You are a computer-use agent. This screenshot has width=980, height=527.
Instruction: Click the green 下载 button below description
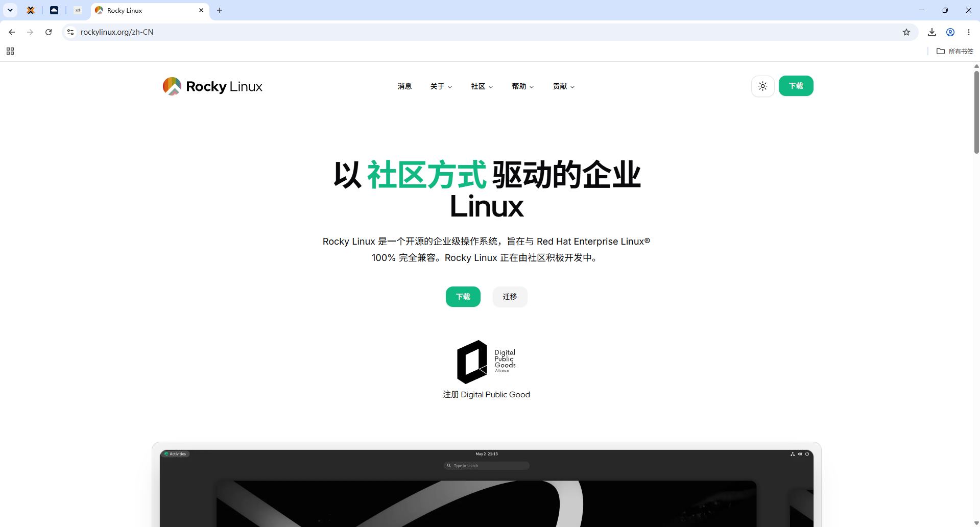[x=463, y=297]
